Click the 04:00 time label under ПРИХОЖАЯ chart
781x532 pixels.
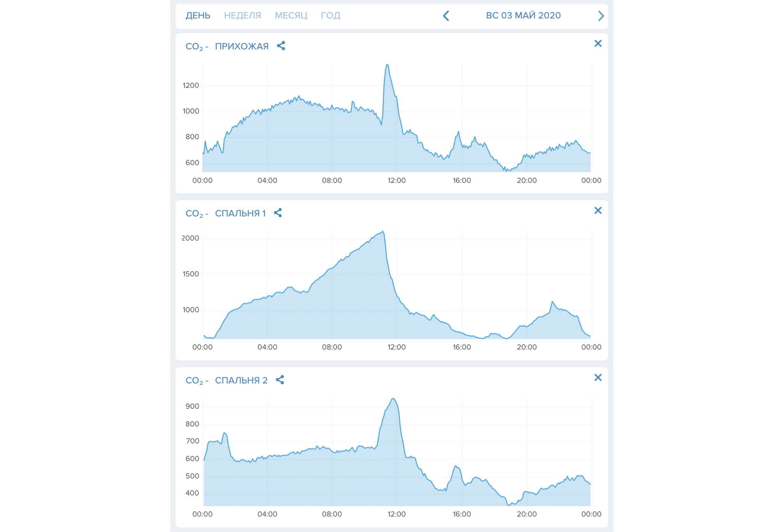267,180
